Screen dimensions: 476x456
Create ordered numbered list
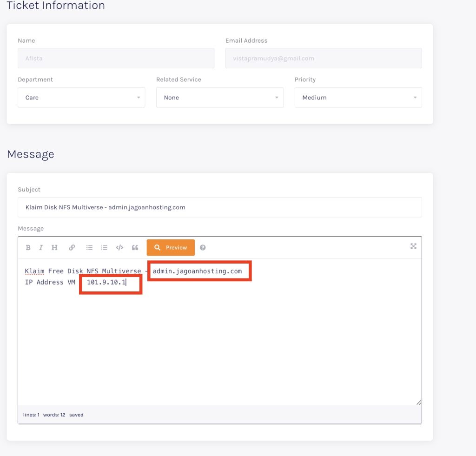pyautogui.click(x=104, y=248)
